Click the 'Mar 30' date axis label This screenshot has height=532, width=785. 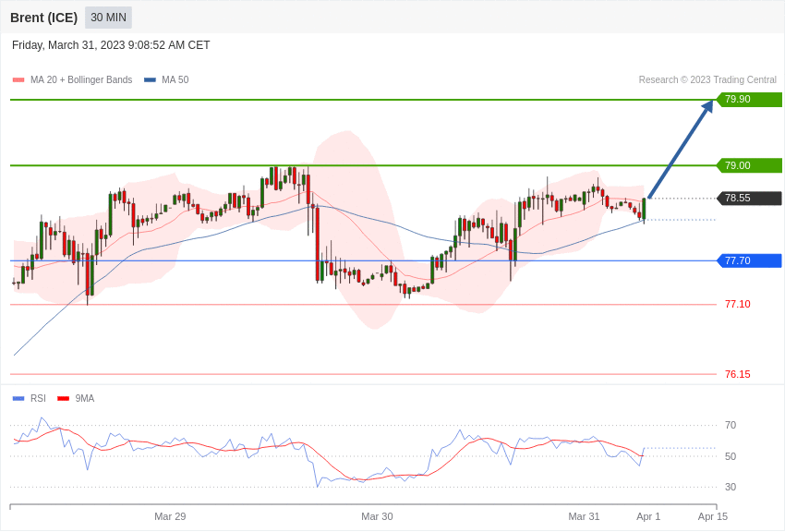click(x=377, y=516)
